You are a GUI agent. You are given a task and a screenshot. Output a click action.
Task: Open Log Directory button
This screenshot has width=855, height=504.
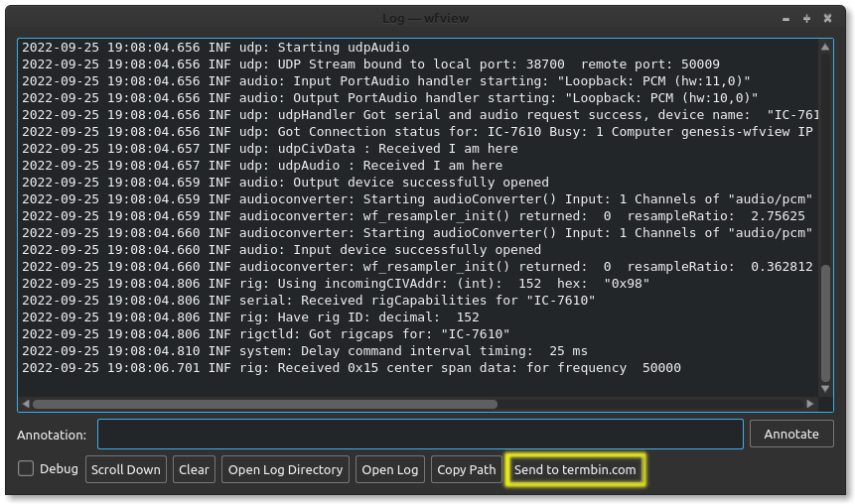click(285, 469)
